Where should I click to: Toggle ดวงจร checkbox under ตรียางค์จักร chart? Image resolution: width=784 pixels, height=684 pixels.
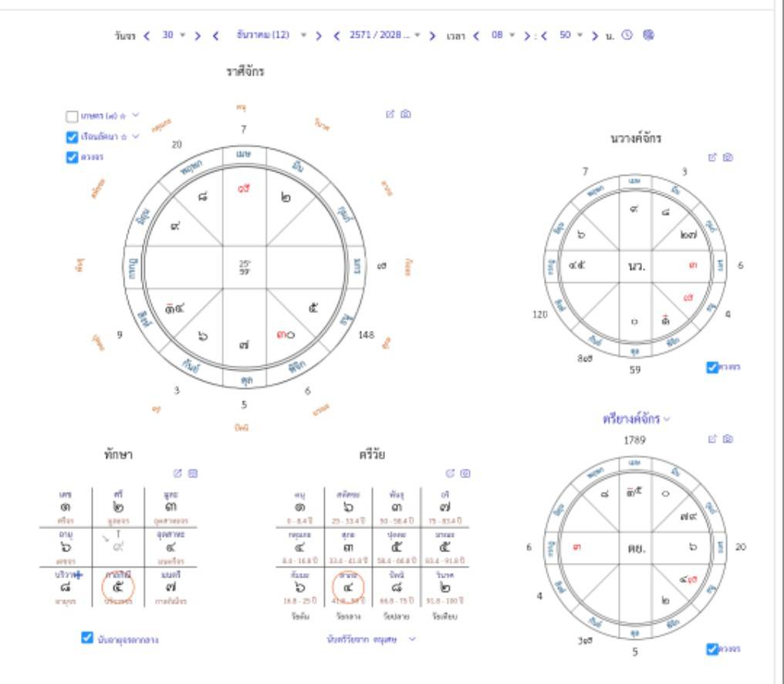click(712, 649)
